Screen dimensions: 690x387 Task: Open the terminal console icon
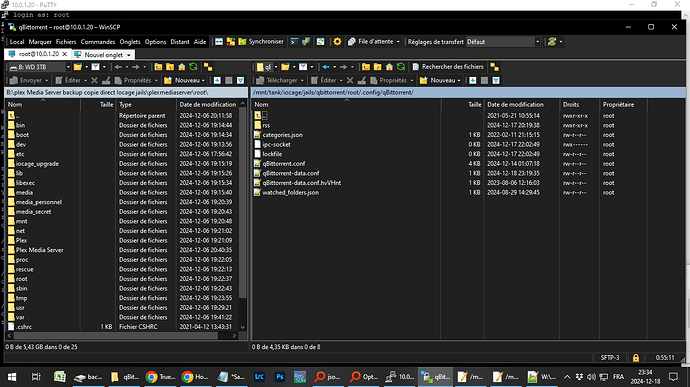(x=294, y=41)
